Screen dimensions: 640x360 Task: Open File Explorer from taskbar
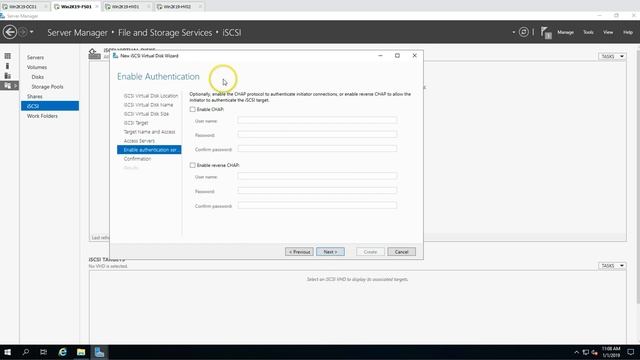pos(81,352)
